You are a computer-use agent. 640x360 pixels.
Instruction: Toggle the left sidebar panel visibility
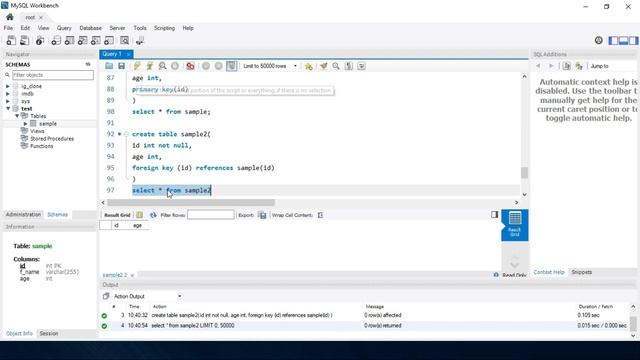pyautogui.click(x=613, y=40)
